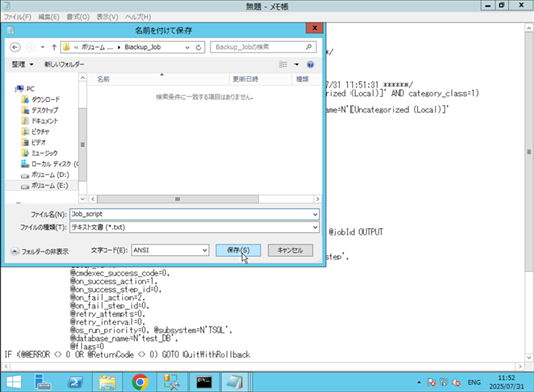The image size is (534, 392).
Task: Click the file name input field
Action: click(x=191, y=214)
